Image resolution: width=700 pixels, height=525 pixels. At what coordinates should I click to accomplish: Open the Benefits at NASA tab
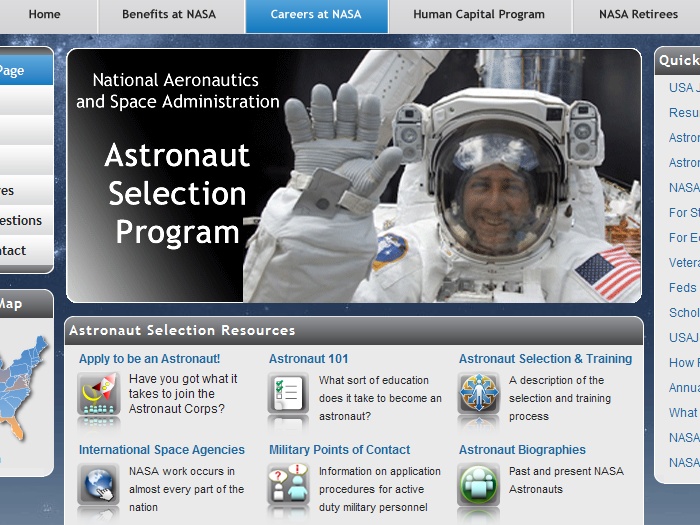click(x=169, y=15)
